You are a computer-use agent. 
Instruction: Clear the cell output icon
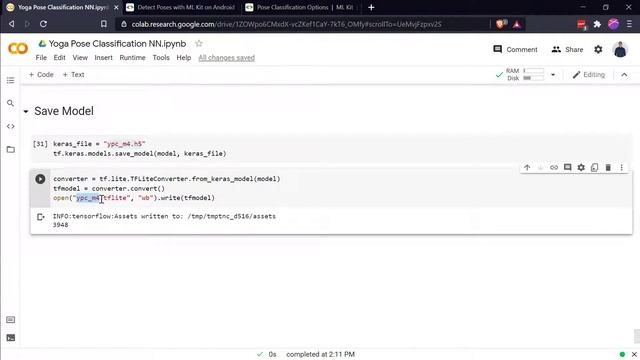(40, 217)
